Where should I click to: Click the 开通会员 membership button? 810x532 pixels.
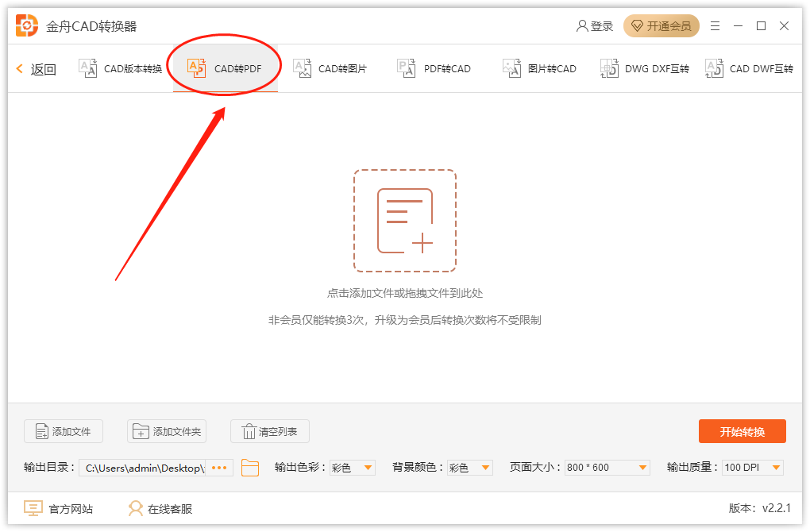pos(661,26)
